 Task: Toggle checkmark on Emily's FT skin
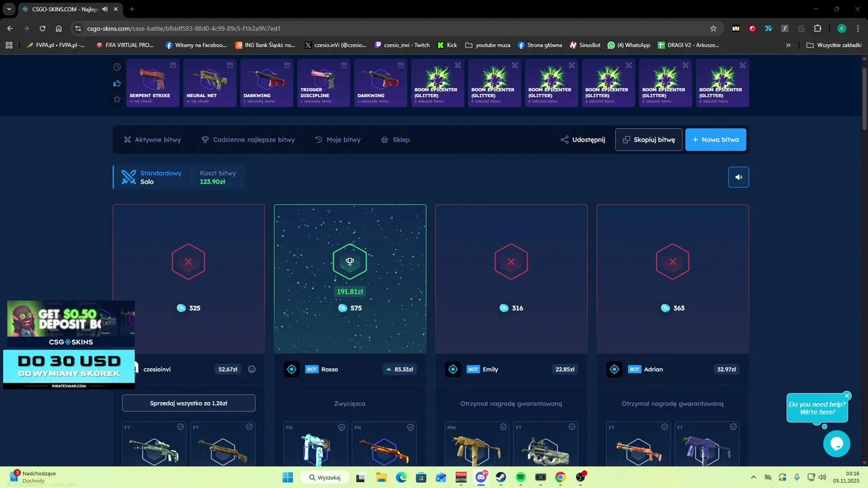coord(572,427)
